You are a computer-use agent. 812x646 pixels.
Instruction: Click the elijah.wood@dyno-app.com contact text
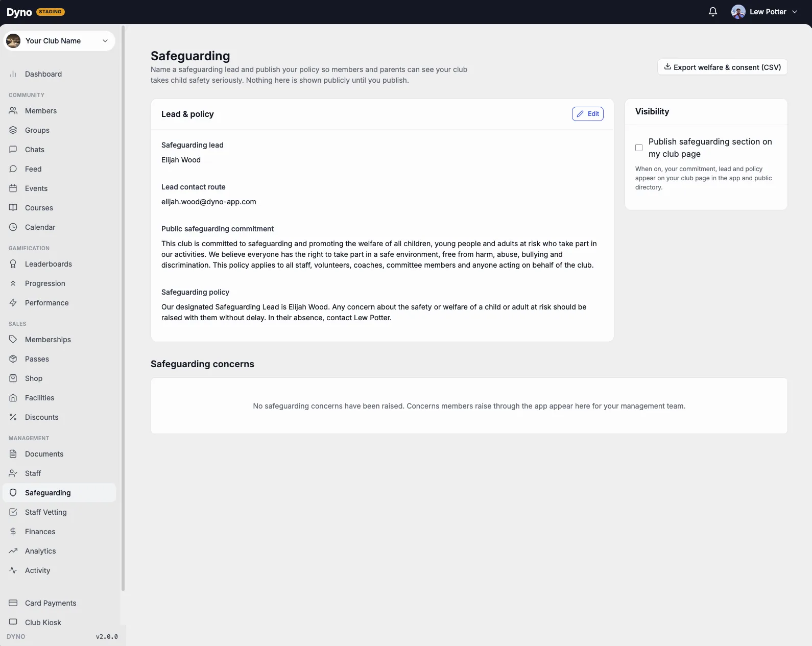pos(209,202)
